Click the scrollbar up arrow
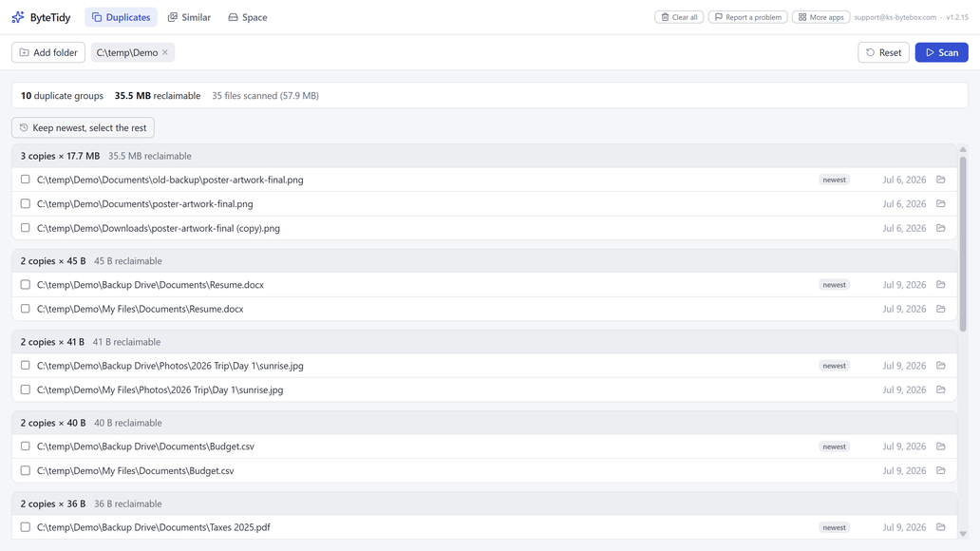Screen dimensions: 980x551 tap(963, 149)
